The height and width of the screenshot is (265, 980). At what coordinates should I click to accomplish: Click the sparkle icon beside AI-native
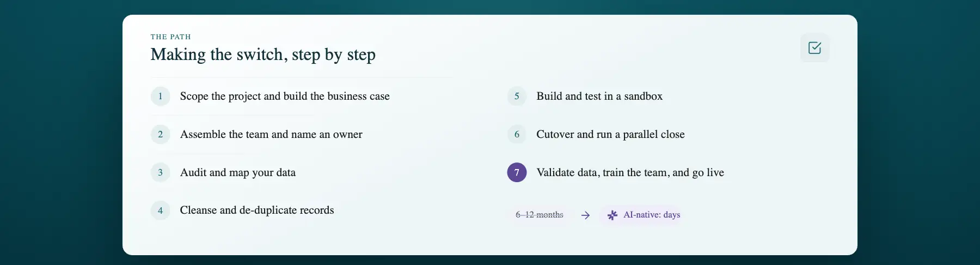(x=612, y=215)
